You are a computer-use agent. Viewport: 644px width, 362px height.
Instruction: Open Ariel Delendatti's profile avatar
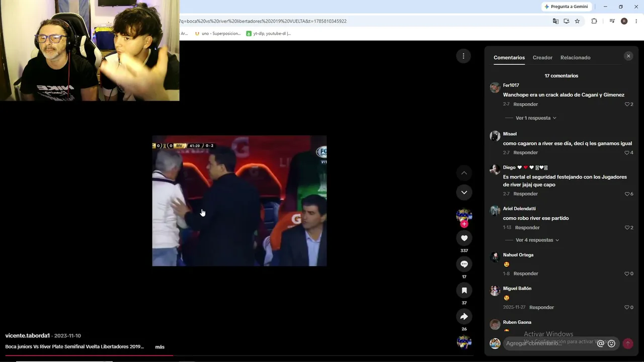(x=495, y=211)
